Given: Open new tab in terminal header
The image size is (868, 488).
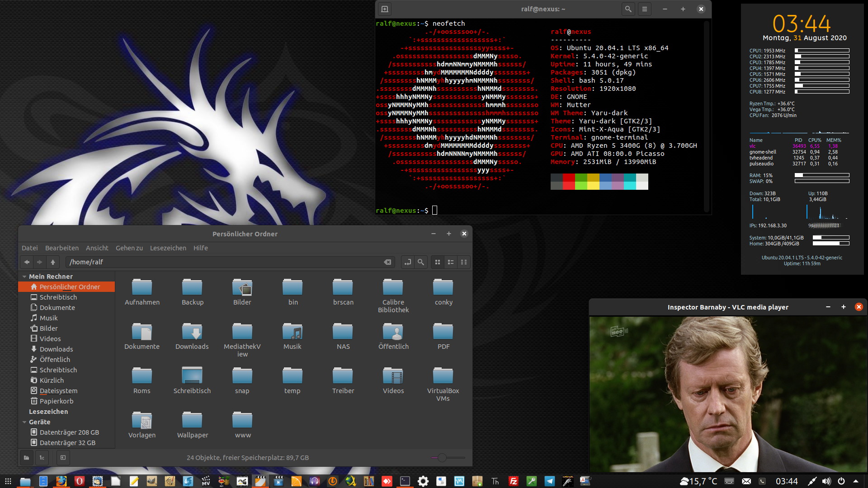Looking at the screenshot, I should [385, 9].
